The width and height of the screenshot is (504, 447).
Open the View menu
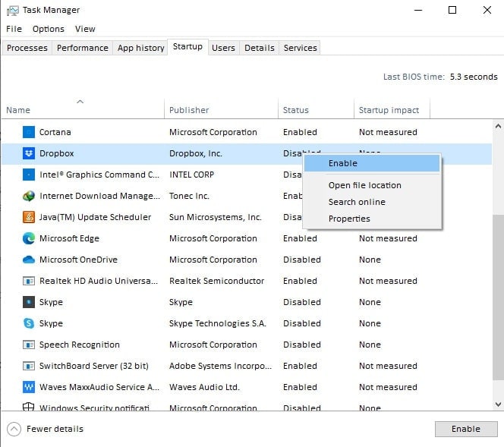[85, 29]
